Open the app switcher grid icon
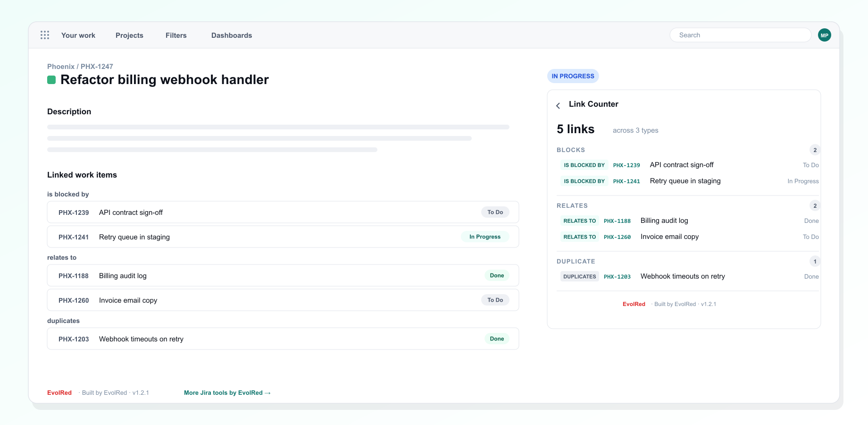Viewport: 868px width, 425px height. tap(45, 35)
